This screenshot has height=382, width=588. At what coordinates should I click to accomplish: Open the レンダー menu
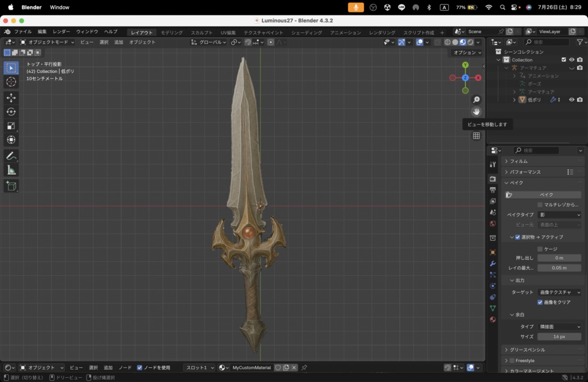tap(61, 32)
